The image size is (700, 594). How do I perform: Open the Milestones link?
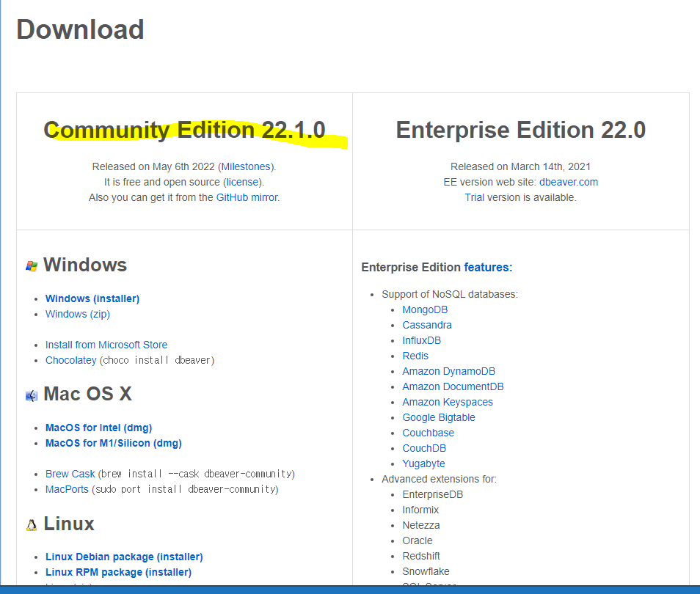point(246,166)
